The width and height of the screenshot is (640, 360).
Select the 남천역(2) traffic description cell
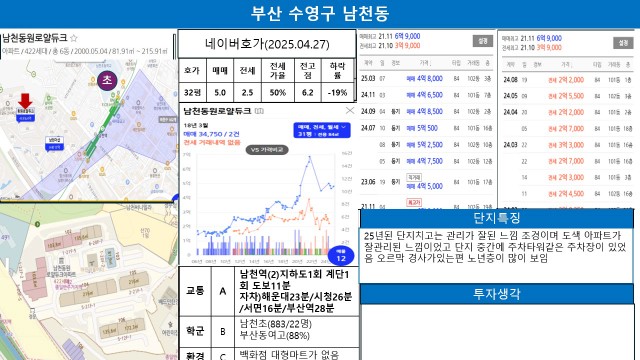296,291
